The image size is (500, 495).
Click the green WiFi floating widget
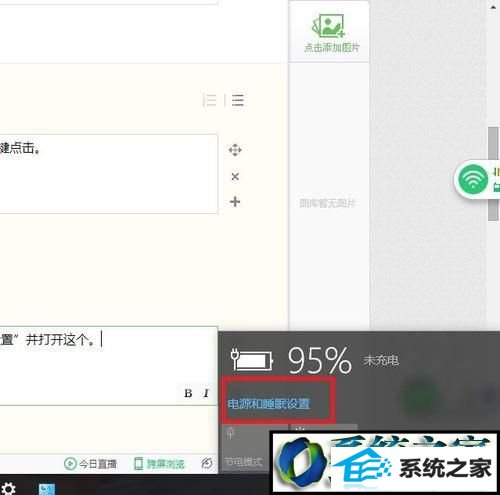point(473,179)
